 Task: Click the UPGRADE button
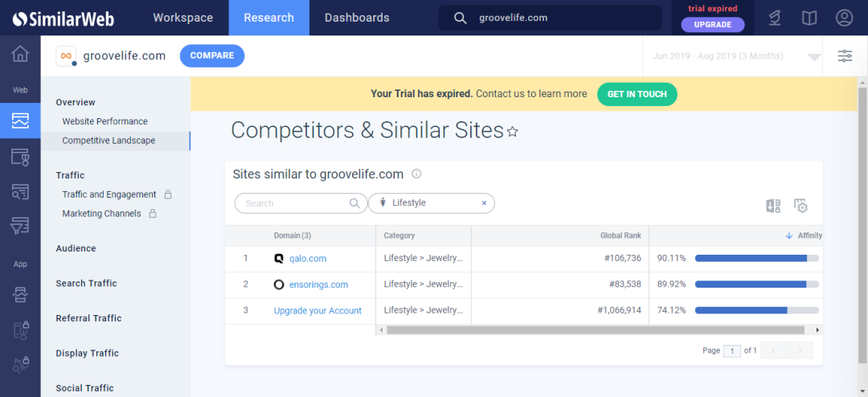point(712,25)
